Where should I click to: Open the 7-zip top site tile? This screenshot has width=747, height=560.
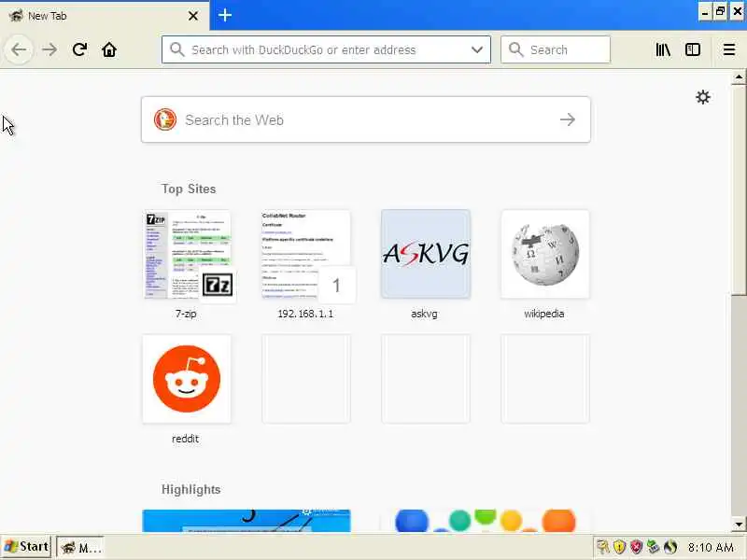pos(187,254)
